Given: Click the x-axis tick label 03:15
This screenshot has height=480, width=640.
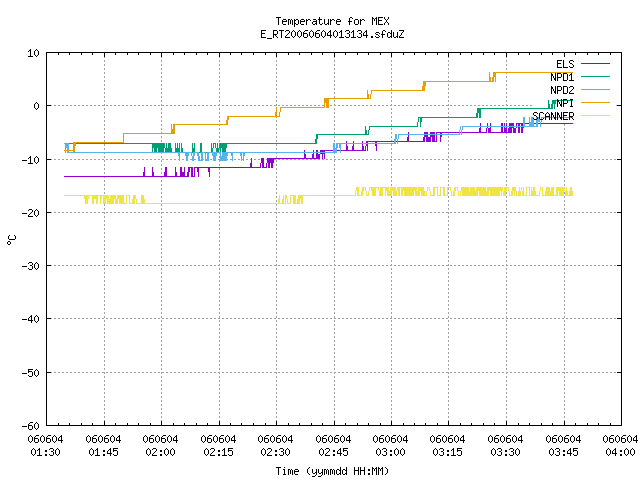Looking at the screenshot, I should [x=448, y=452].
